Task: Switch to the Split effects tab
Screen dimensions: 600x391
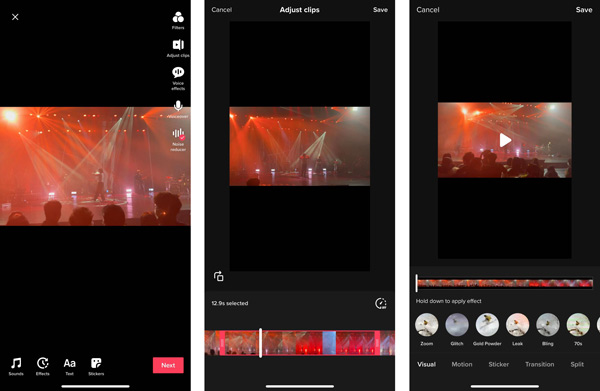Action: pyautogui.click(x=577, y=364)
